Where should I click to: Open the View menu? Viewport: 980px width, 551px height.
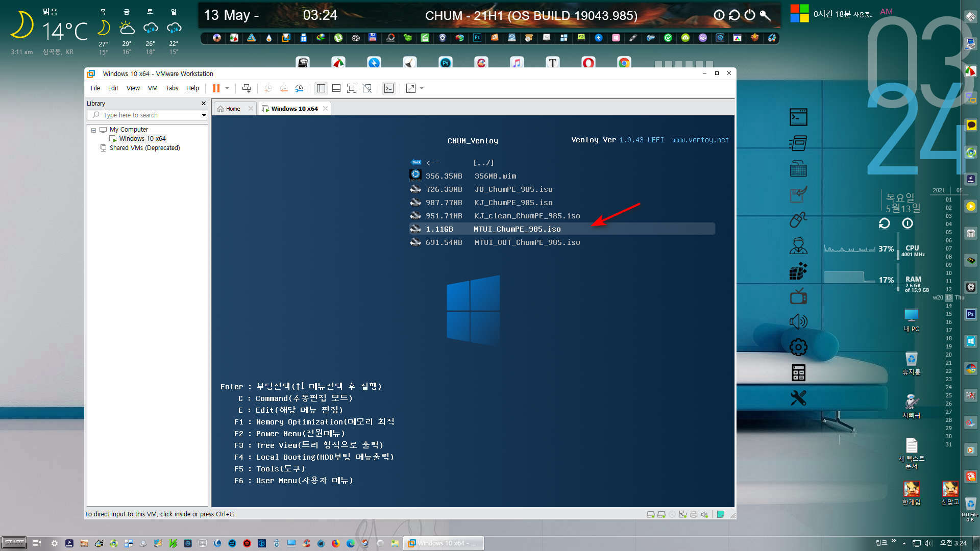[x=133, y=88]
